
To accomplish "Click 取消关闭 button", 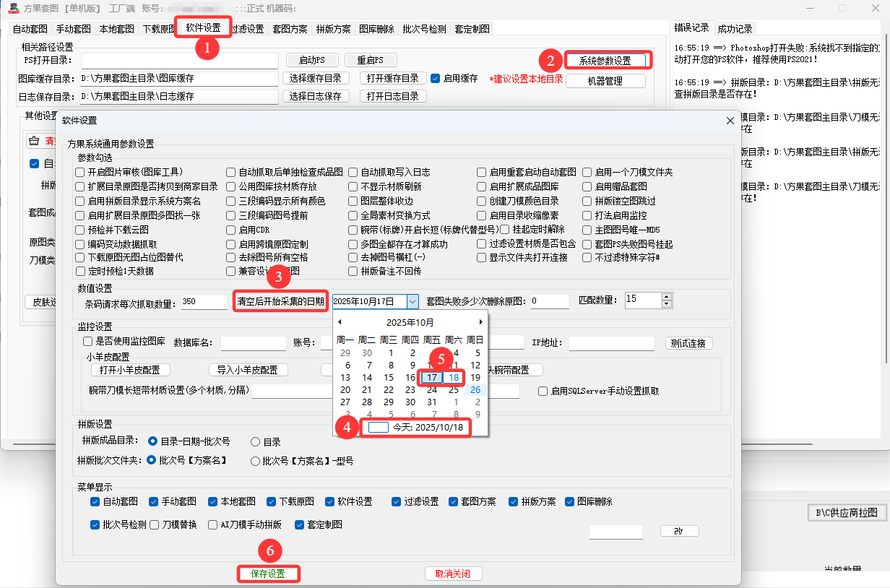I will tap(453, 574).
